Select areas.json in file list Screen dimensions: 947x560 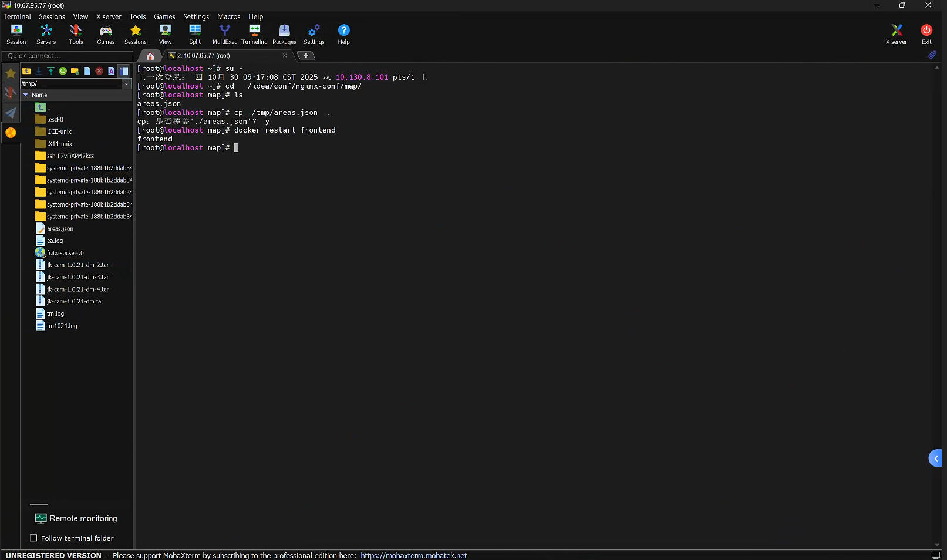pos(60,228)
